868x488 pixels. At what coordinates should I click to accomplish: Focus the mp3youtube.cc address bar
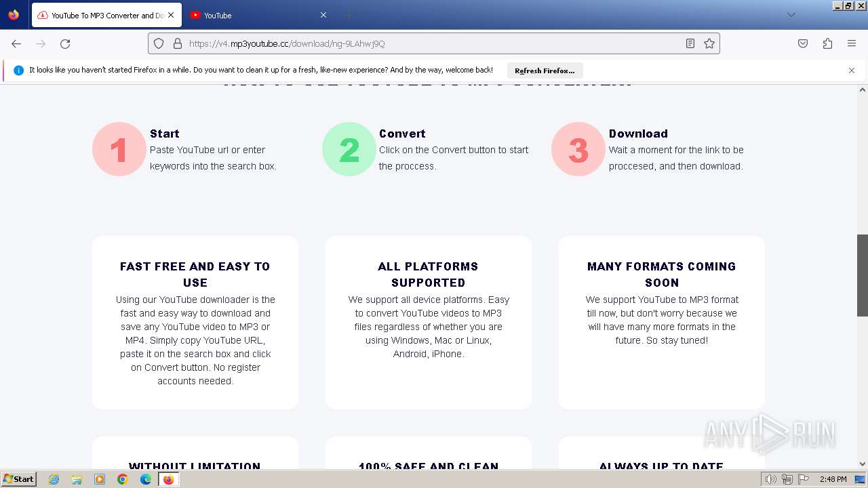(x=434, y=43)
